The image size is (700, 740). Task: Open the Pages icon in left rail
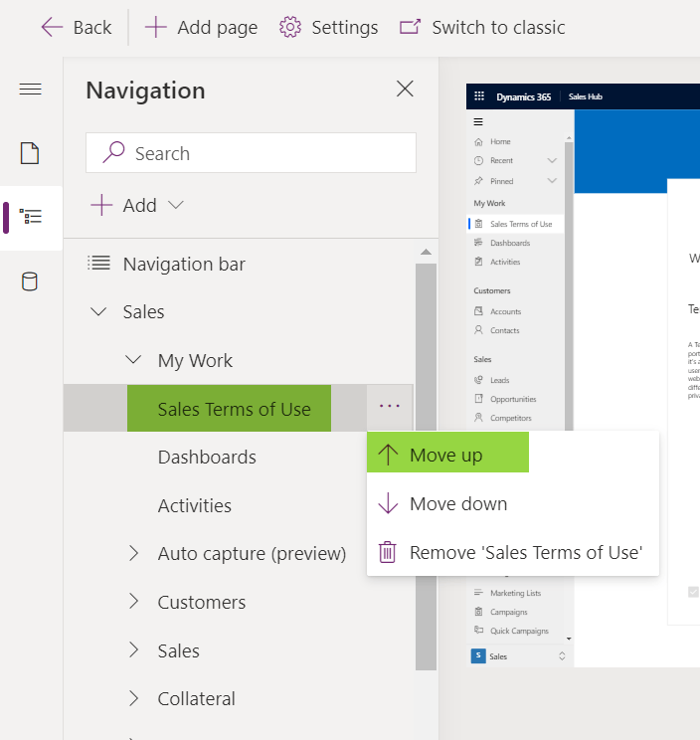(x=30, y=153)
